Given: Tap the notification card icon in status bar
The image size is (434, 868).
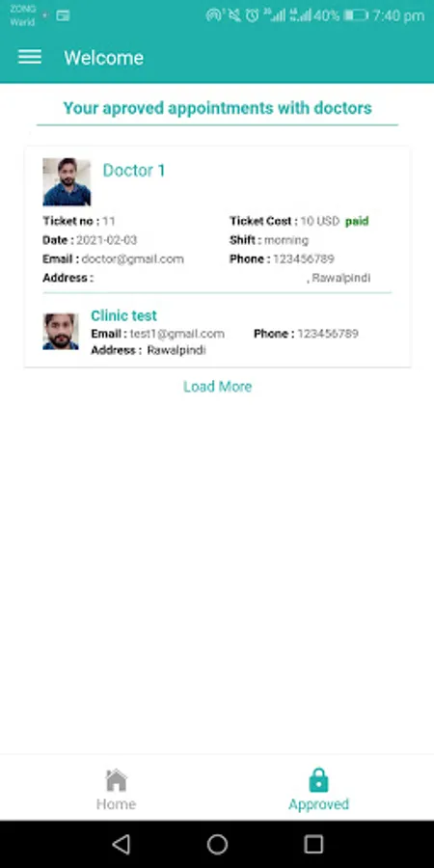Looking at the screenshot, I should 63,15.
